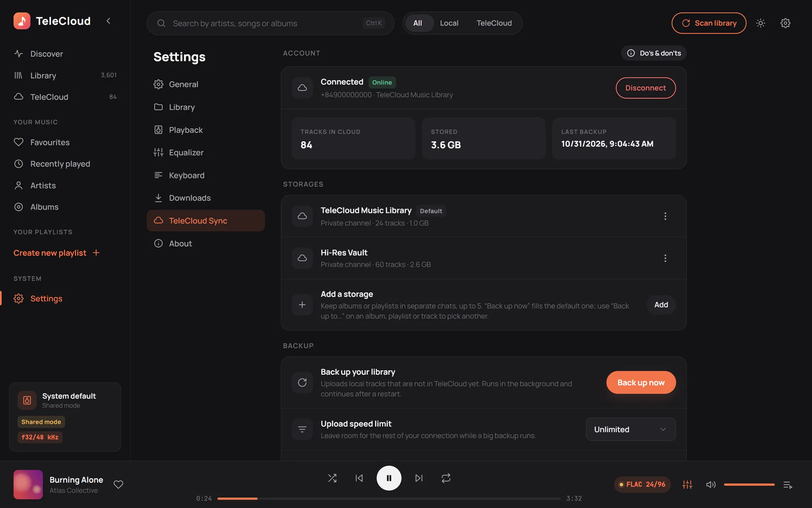Open Downloads settings section
This screenshot has height=508, width=812.
pos(206,198)
